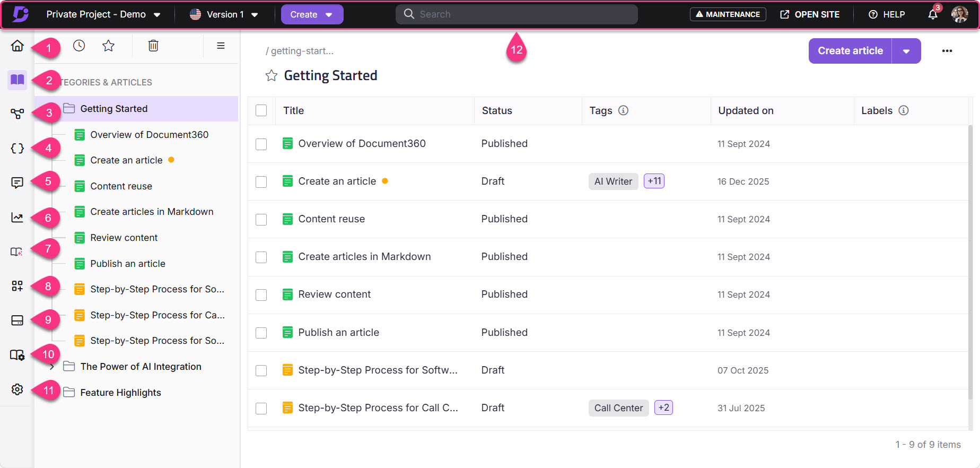
Task: Select all articles using the header checkbox
Action: click(x=261, y=110)
